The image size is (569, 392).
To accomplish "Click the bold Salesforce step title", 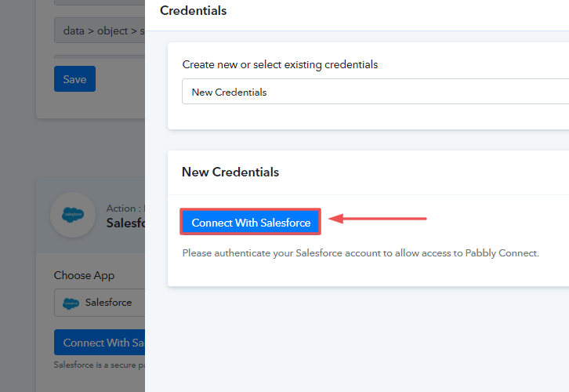I will coord(125,223).
